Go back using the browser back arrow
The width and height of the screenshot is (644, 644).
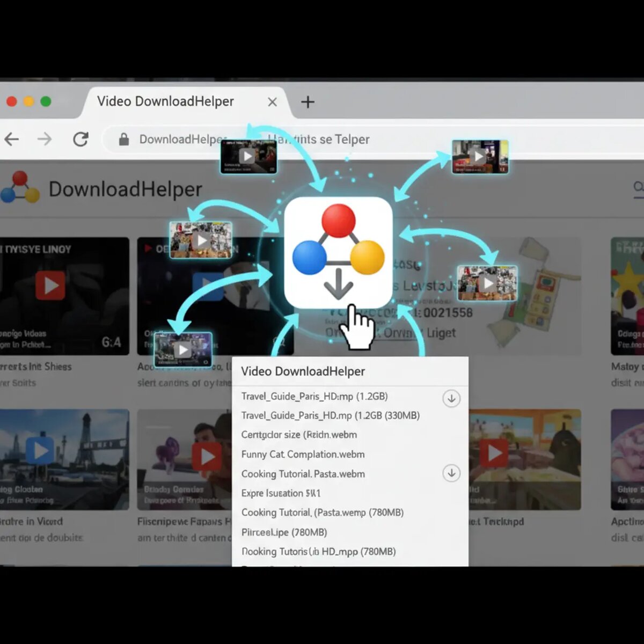click(12, 140)
